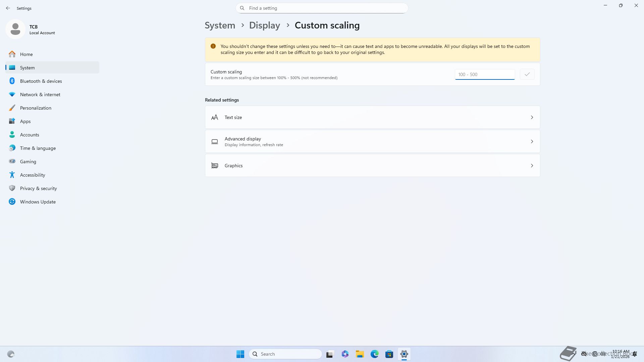644x362 pixels.
Task: Click the custom scaling input field
Action: point(484,74)
